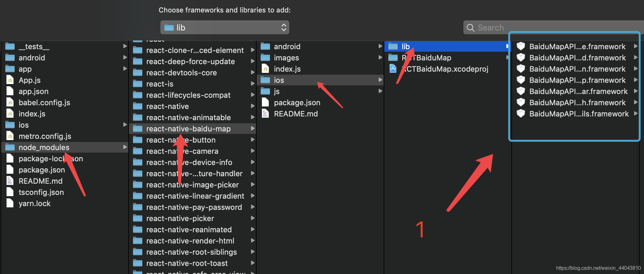
Task: Open the lib folder path dropdown
Action: (x=225, y=27)
